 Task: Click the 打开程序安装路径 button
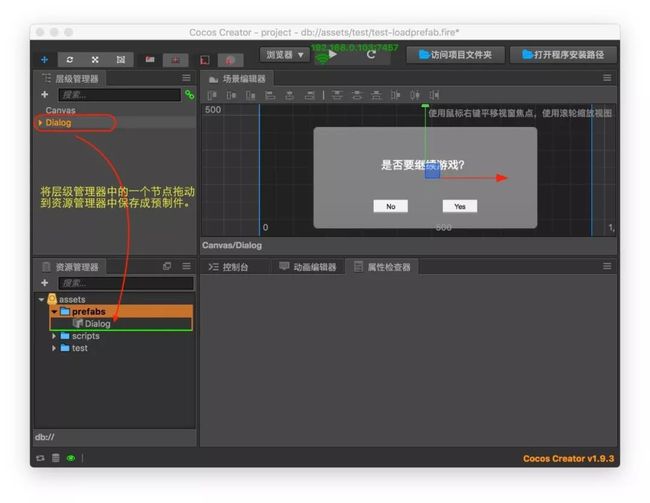pos(563,55)
